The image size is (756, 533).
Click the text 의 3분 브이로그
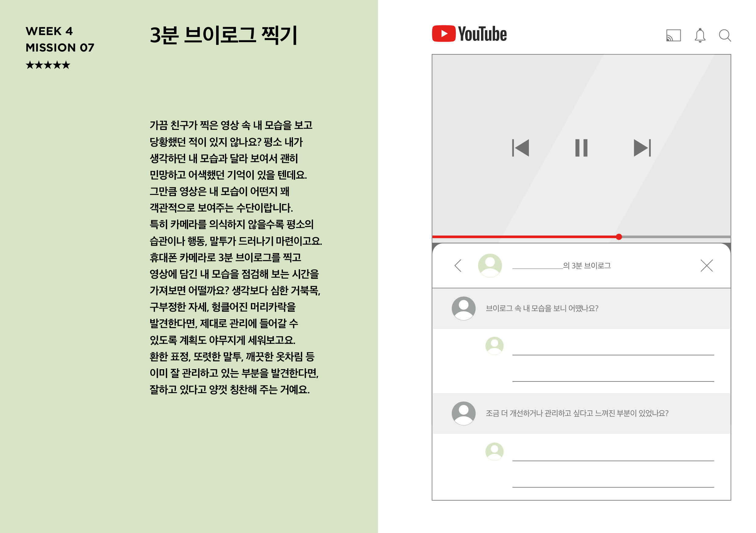point(587,266)
